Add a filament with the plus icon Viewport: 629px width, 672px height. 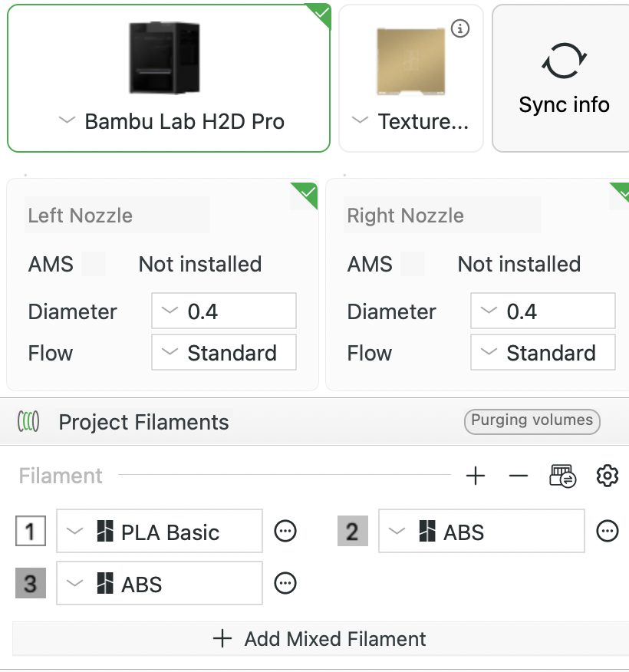[475, 476]
